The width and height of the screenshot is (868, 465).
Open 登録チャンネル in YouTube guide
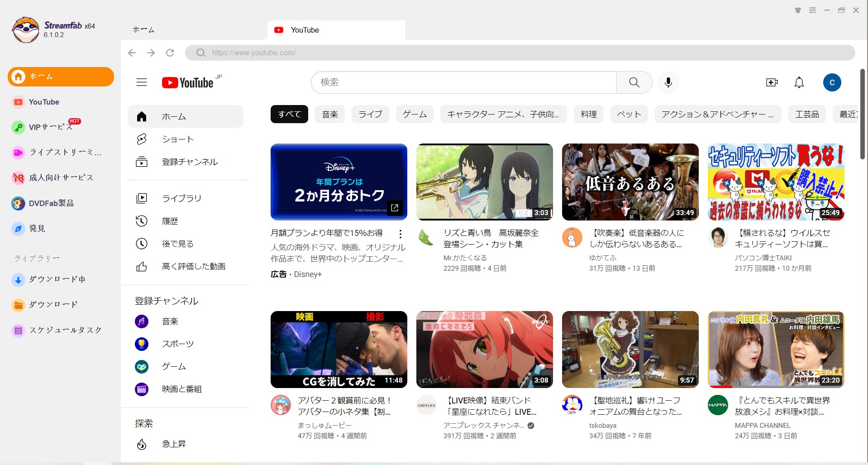pyautogui.click(x=186, y=162)
